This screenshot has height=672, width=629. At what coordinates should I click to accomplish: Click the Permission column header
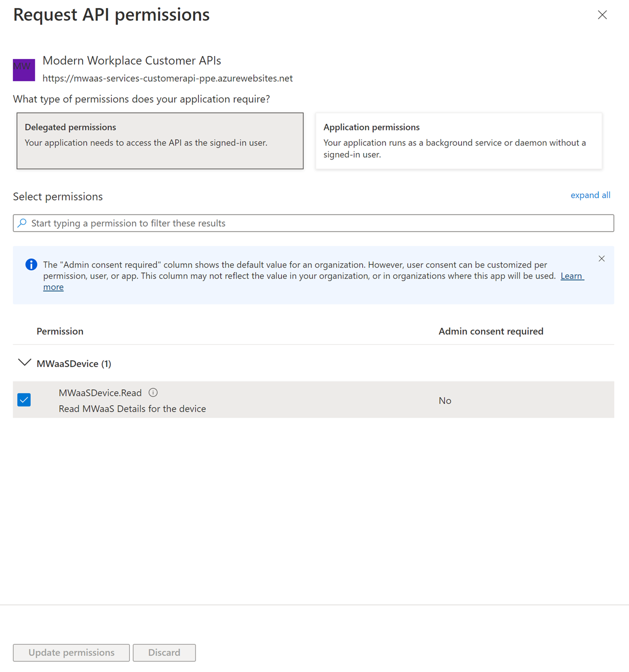(60, 331)
